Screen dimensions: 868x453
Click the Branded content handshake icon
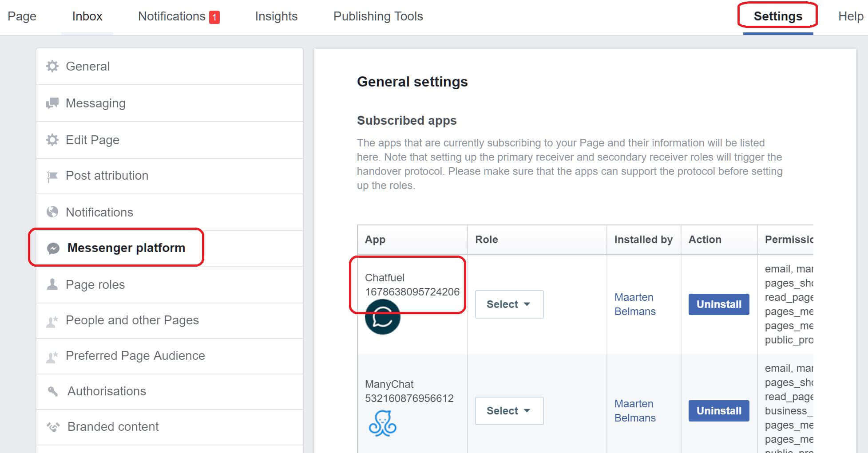(53, 427)
